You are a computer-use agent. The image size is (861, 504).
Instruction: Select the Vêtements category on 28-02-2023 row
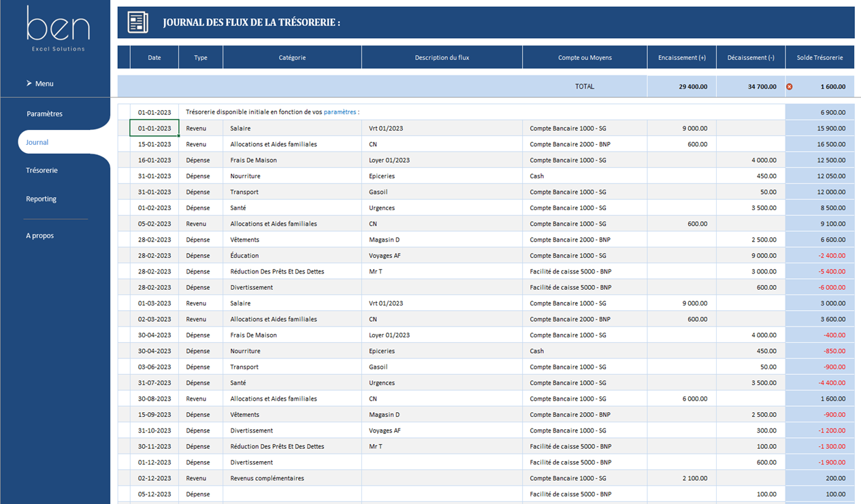292,239
